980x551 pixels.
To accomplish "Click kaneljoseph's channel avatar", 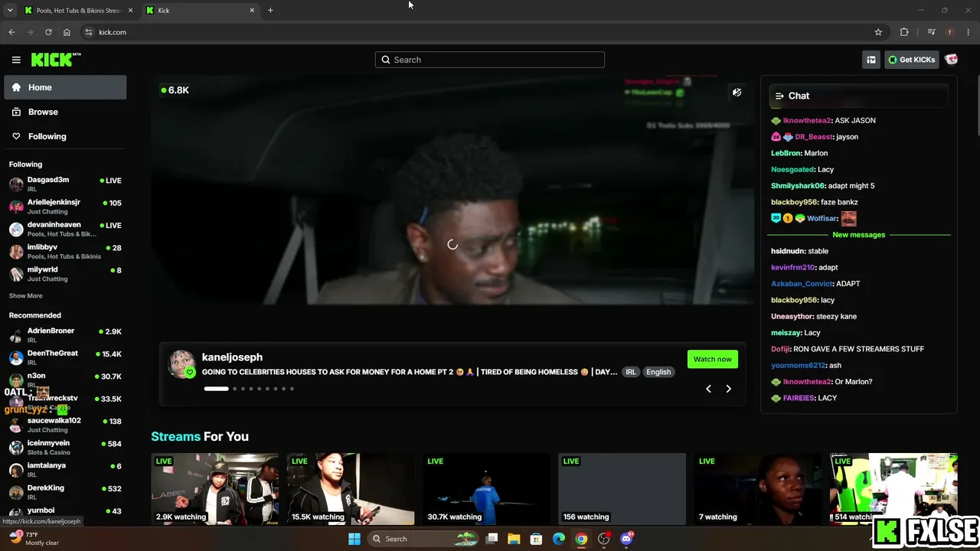I will pyautogui.click(x=182, y=364).
